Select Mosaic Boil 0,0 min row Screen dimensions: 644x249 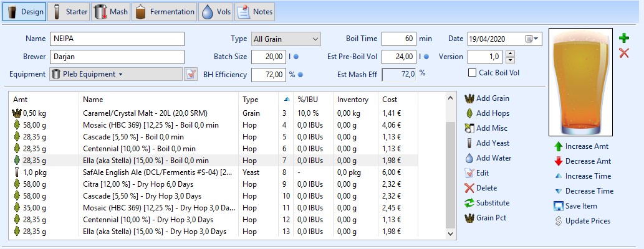(214, 125)
